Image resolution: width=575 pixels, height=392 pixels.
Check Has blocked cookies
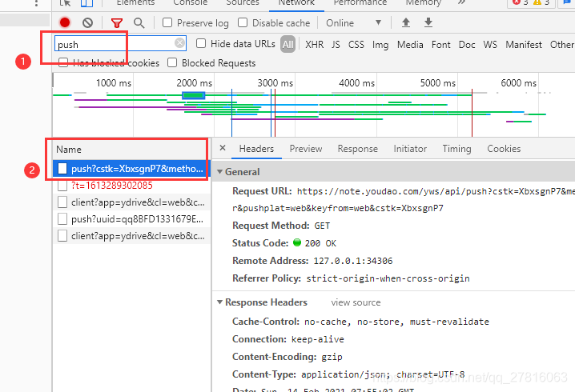pos(63,62)
